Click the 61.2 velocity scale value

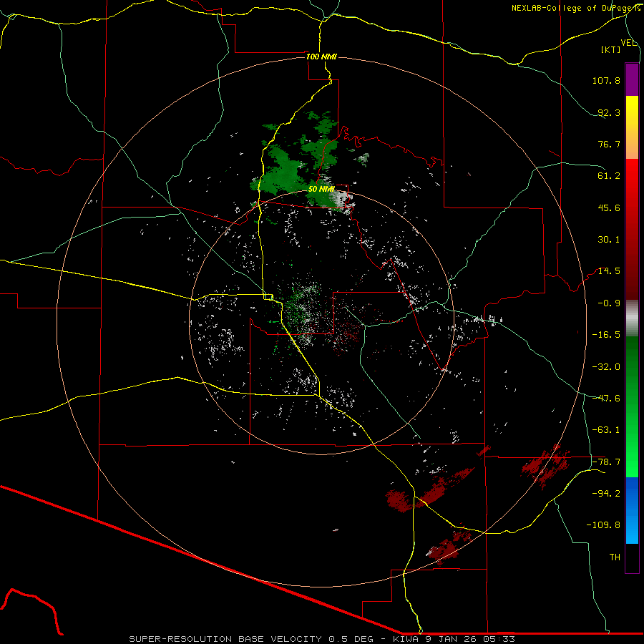click(609, 176)
